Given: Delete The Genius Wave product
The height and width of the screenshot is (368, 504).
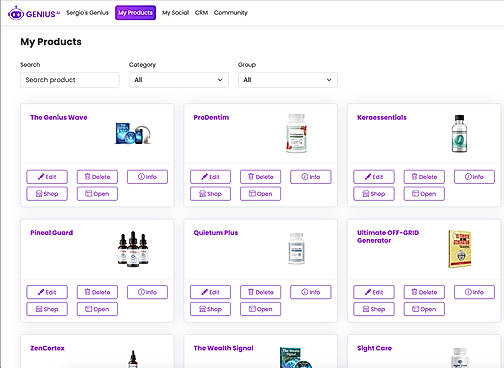Looking at the screenshot, I should click(x=97, y=177).
